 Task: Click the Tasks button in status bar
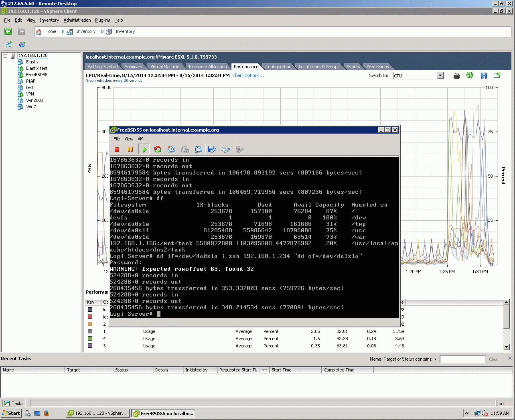[x=14, y=404]
